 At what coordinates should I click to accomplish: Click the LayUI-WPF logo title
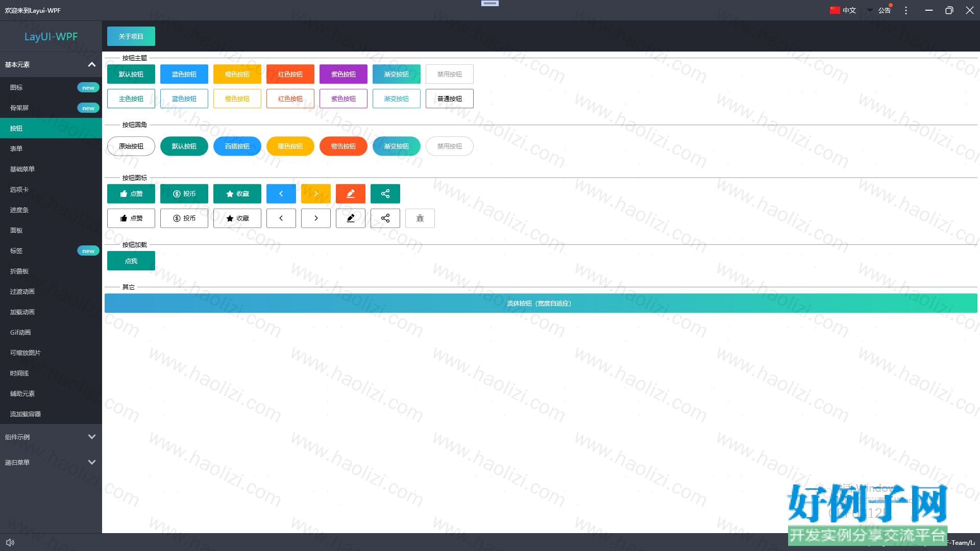point(51,36)
